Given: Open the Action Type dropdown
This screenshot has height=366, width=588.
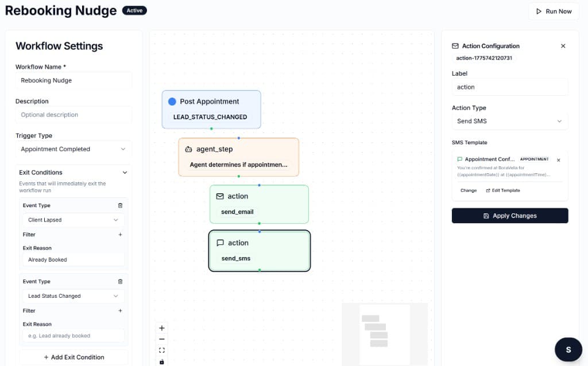Looking at the screenshot, I should pos(509,121).
